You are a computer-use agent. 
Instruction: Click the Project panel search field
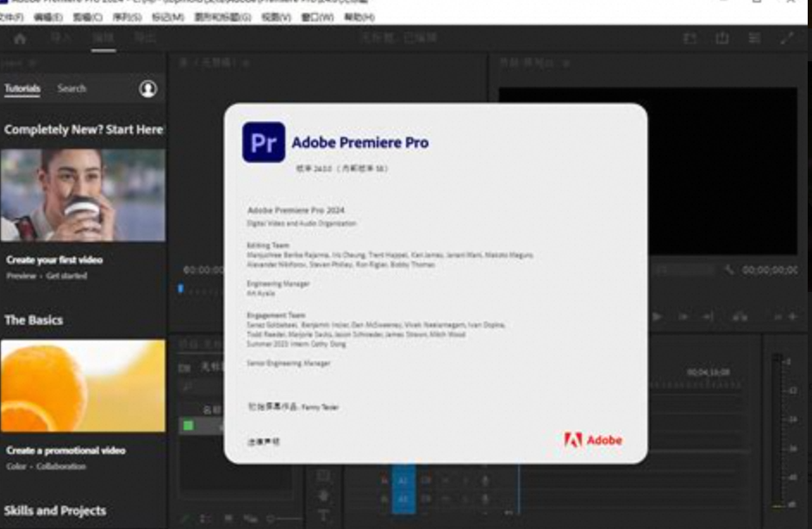click(202, 387)
